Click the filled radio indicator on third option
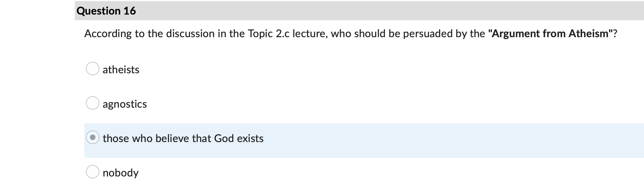The image size is (644, 191). pos(93,138)
